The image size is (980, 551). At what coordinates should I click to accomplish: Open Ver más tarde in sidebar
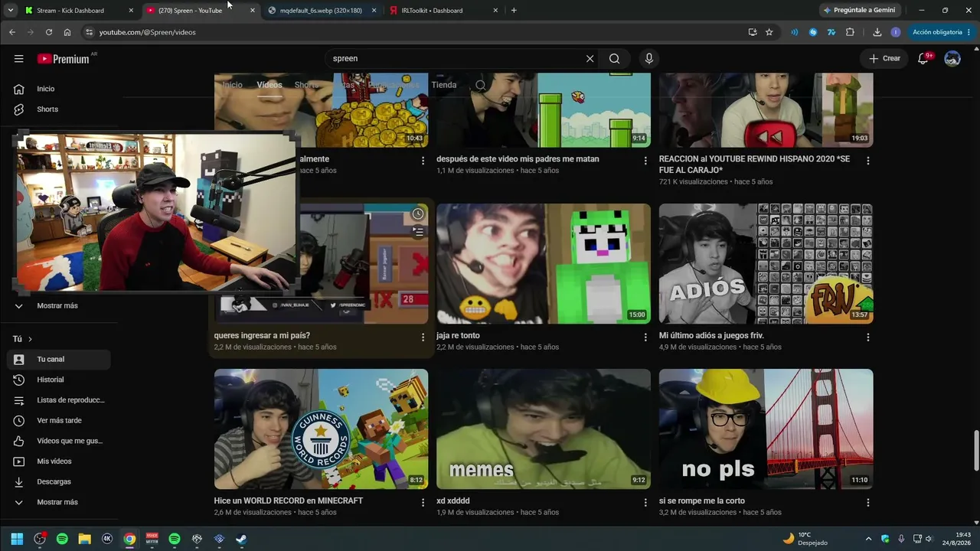(x=59, y=421)
